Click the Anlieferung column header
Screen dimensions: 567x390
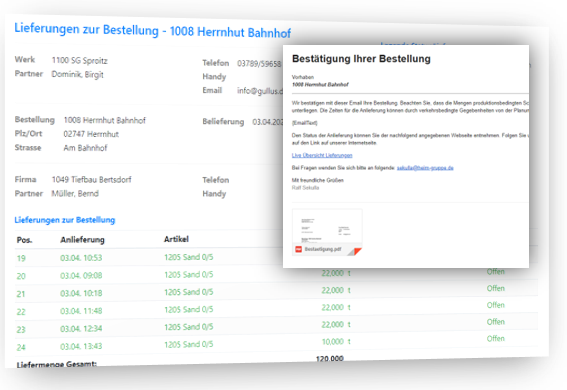pos(82,240)
